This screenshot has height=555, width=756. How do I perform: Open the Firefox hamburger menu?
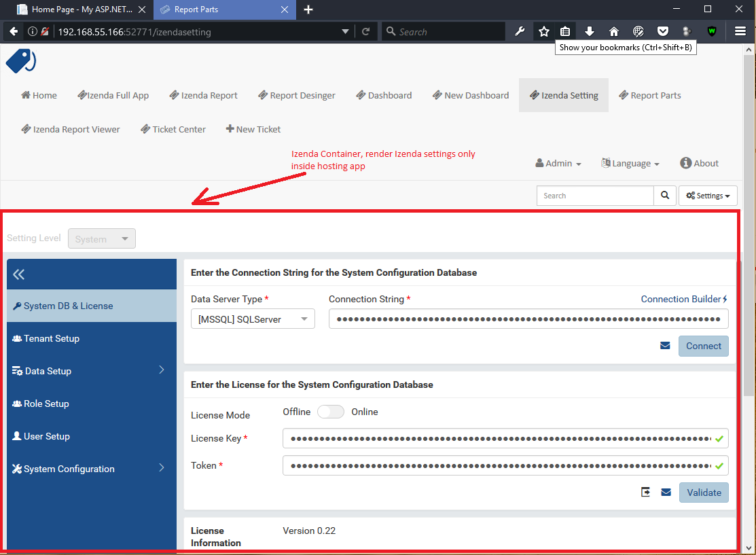(740, 32)
